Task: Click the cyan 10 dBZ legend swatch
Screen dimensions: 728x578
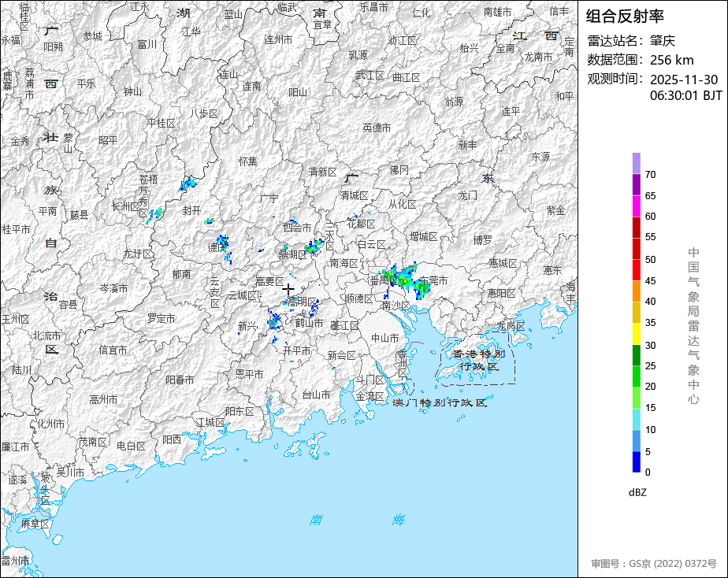Action: [x=636, y=420]
